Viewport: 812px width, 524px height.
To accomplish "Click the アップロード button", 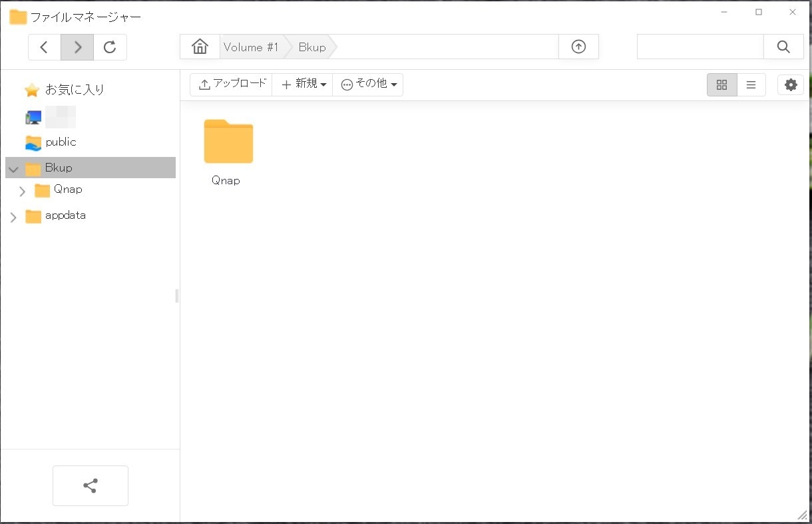I will (232, 84).
